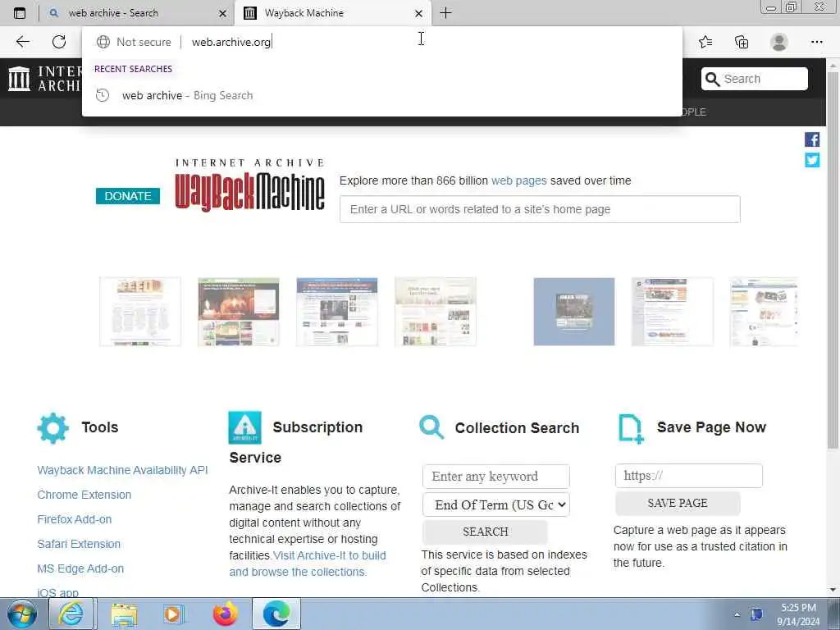Open the tab actions menu icon

point(20,13)
